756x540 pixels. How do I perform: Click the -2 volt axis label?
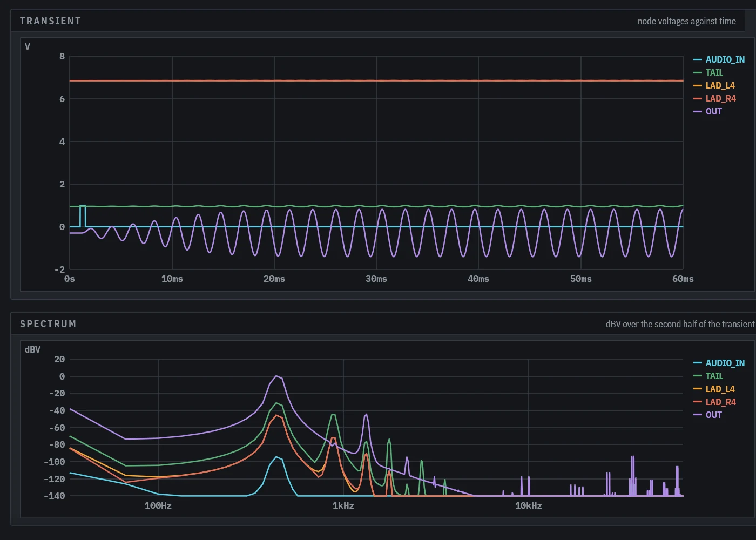59,269
